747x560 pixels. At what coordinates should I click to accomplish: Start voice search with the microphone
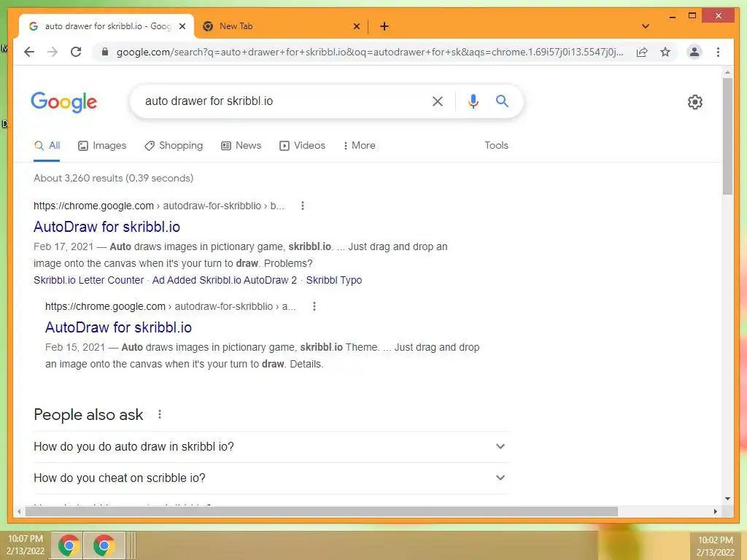click(473, 101)
